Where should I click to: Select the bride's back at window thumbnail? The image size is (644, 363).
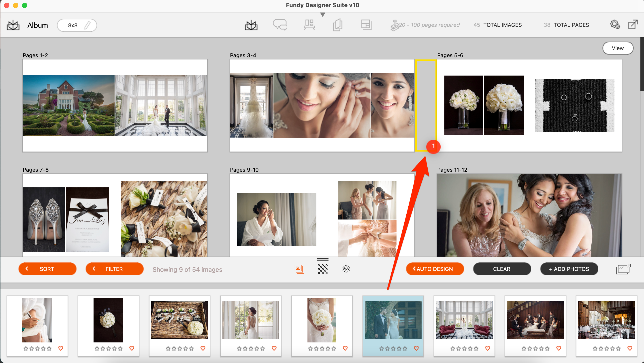click(251, 320)
